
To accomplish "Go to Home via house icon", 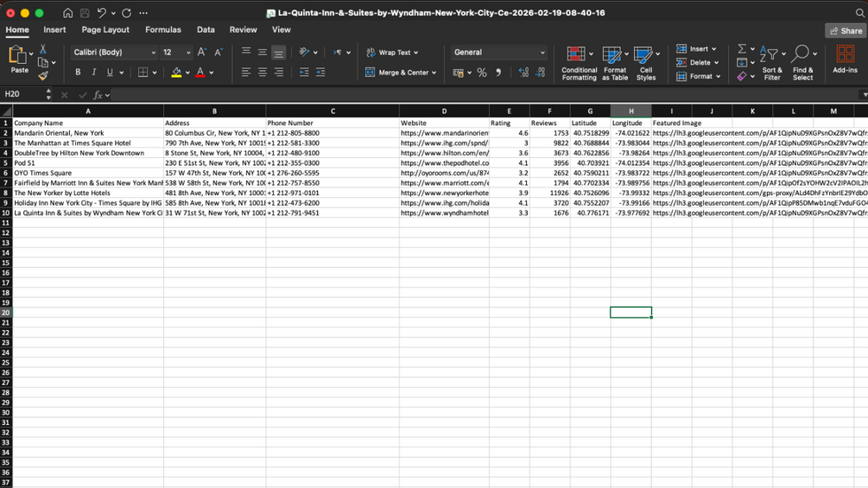I will tap(67, 13).
